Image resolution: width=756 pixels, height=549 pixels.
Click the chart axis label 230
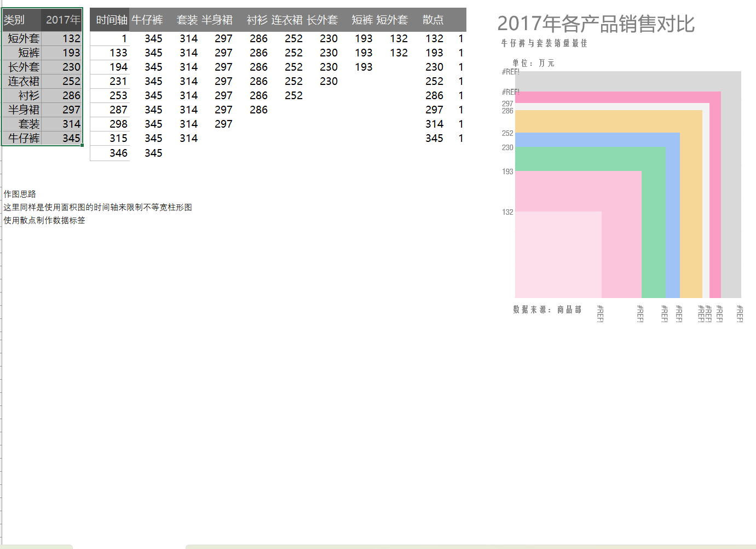[x=507, y=147]
